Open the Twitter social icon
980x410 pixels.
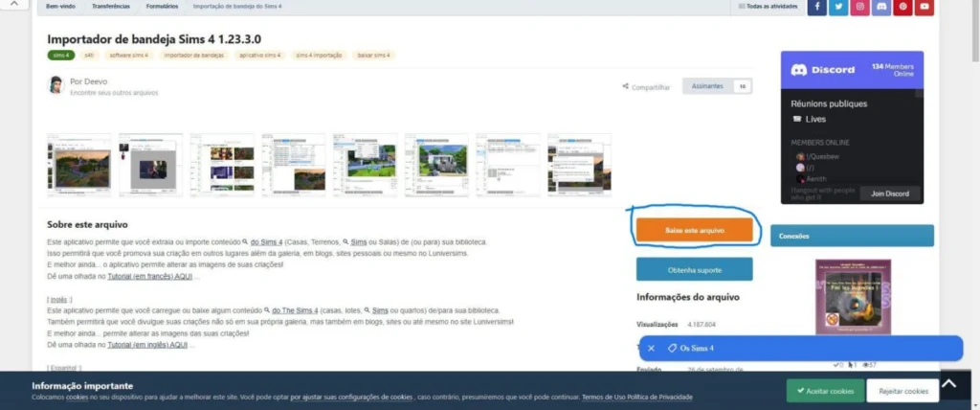pos(838,7)
